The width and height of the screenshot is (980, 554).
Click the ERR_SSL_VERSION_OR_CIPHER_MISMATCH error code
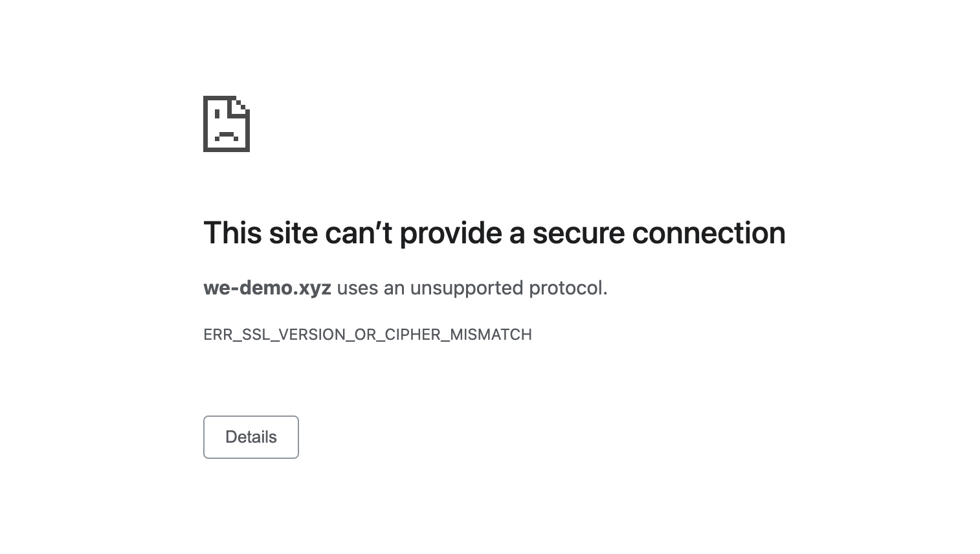coord(367,335)
